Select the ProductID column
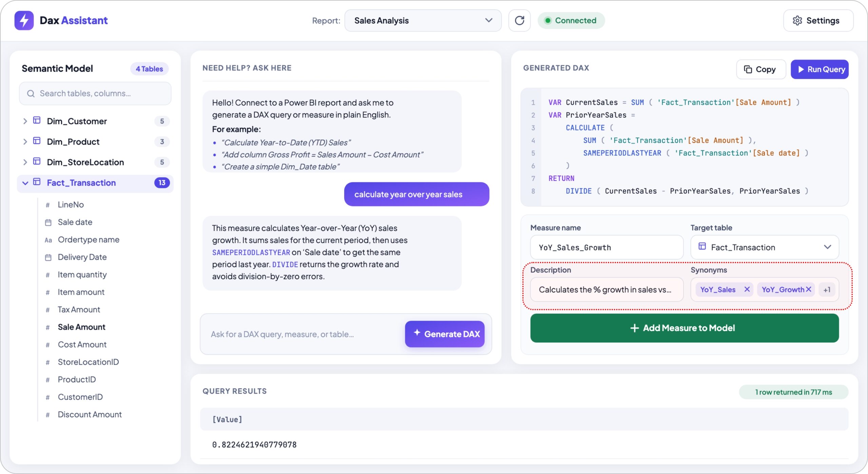This screenshot has width=868, height=474. [77, 379]
